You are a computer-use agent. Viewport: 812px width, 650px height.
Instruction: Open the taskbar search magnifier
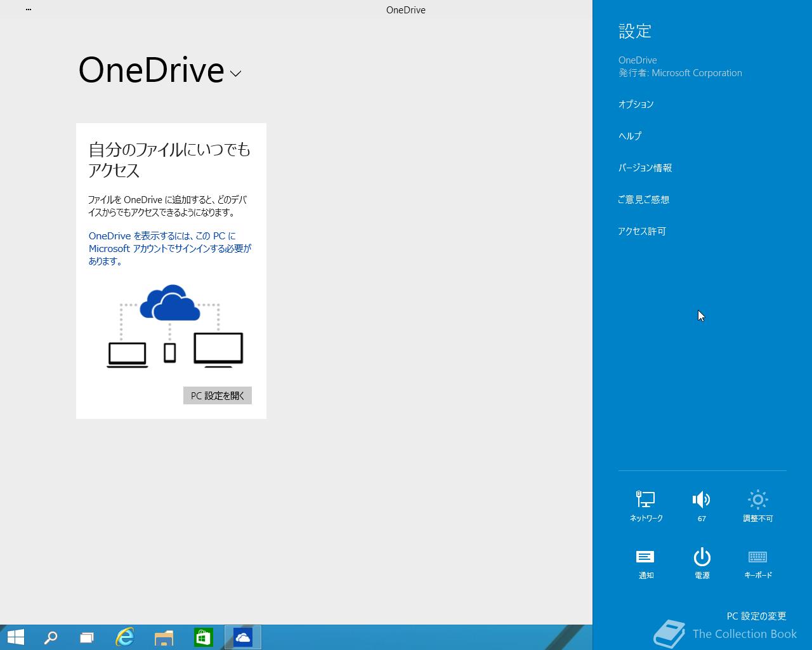point(50,637)
